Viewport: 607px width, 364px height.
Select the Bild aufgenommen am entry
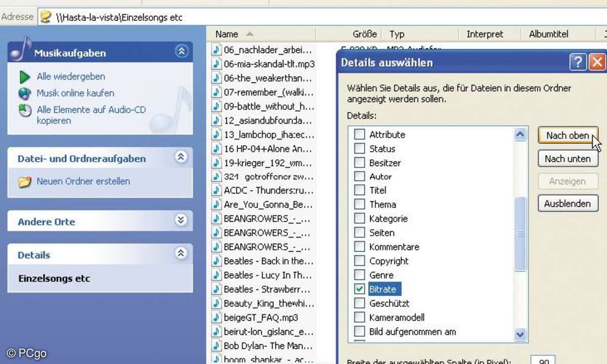pyautogui.click(x=412, y=332)
